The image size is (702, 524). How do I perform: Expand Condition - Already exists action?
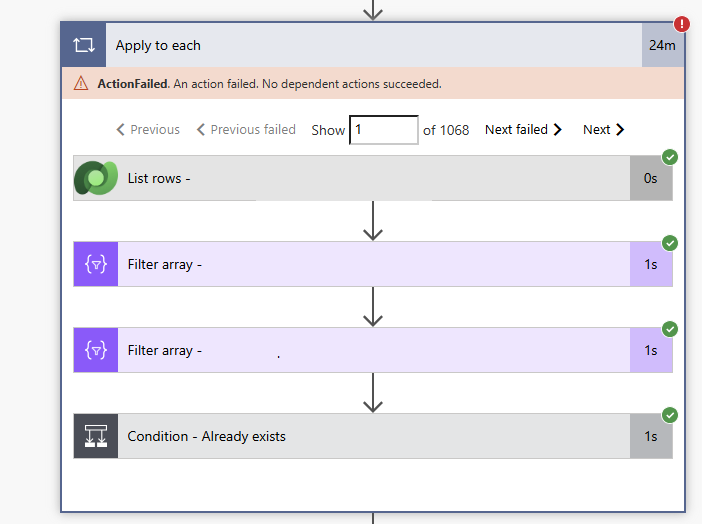pos(373,436)
